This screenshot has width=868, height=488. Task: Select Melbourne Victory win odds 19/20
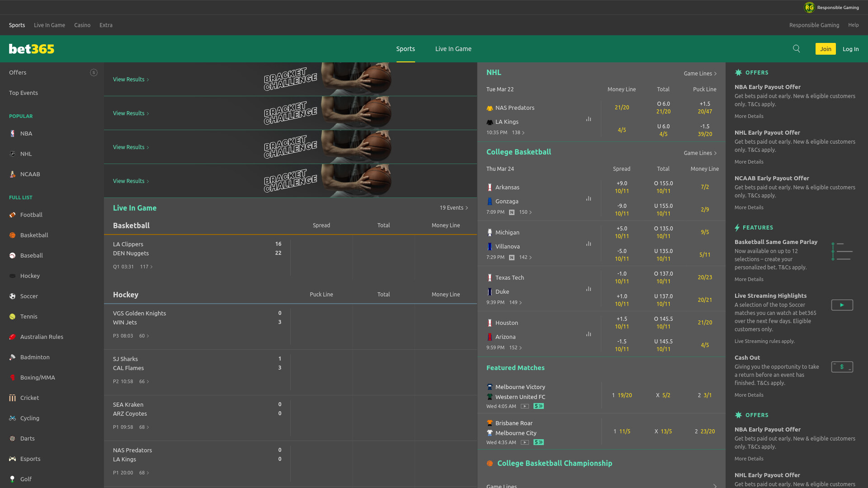coord(622,395)
